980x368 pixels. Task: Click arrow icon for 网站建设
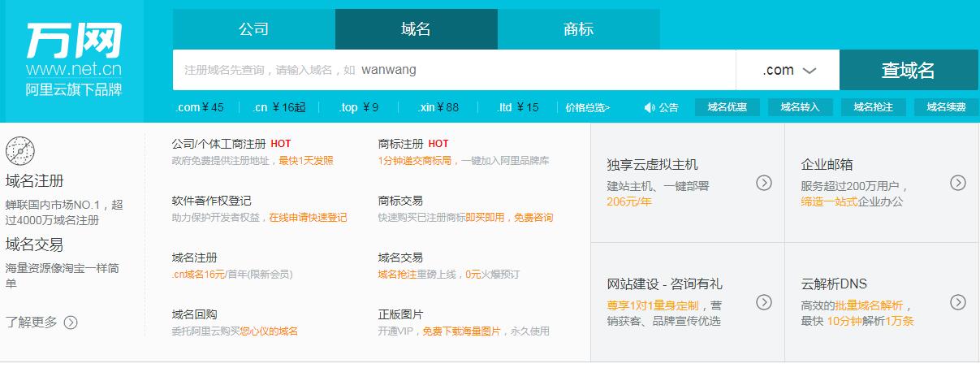(764, 302)
